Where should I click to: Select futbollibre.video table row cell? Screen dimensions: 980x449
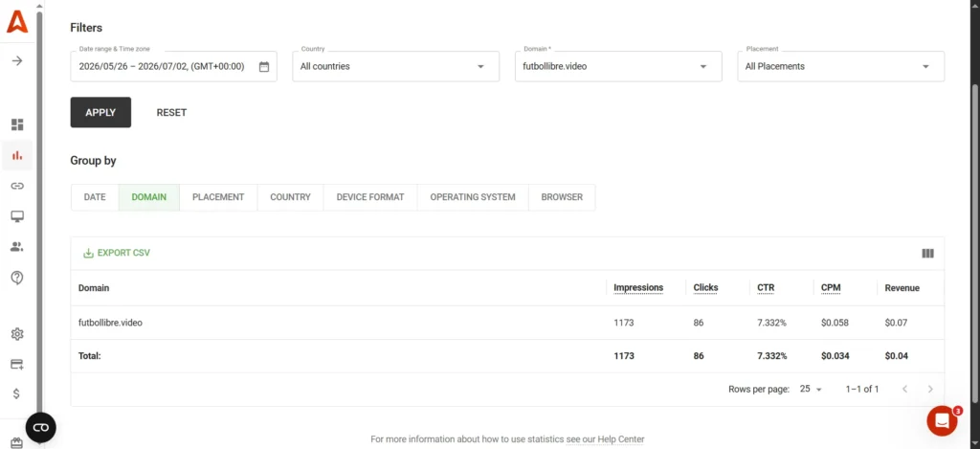[x=110, y=324]
